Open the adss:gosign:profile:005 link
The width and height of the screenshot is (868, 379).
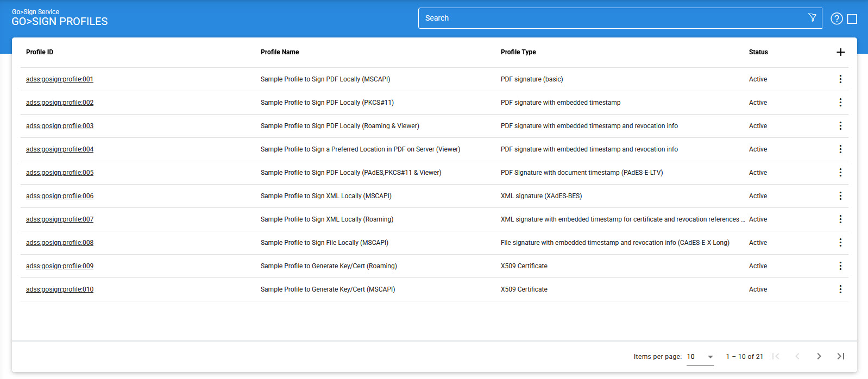pyautogui.click(x=60, y=173)
